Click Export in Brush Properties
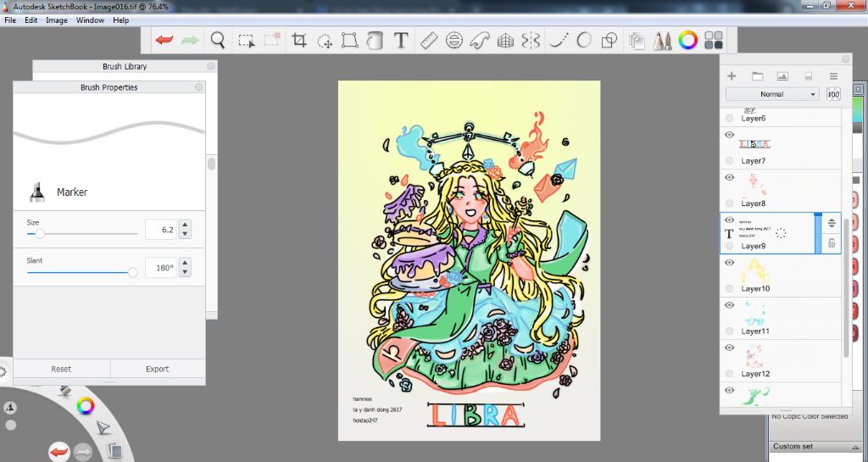This screenshot has width=868, height=462. (157, 369)
